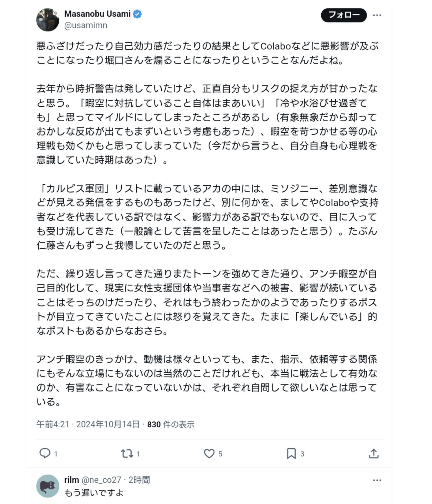
Task: Open the 午前4:21 2024年10月14日 timestamp link
Action: (88, 424)
